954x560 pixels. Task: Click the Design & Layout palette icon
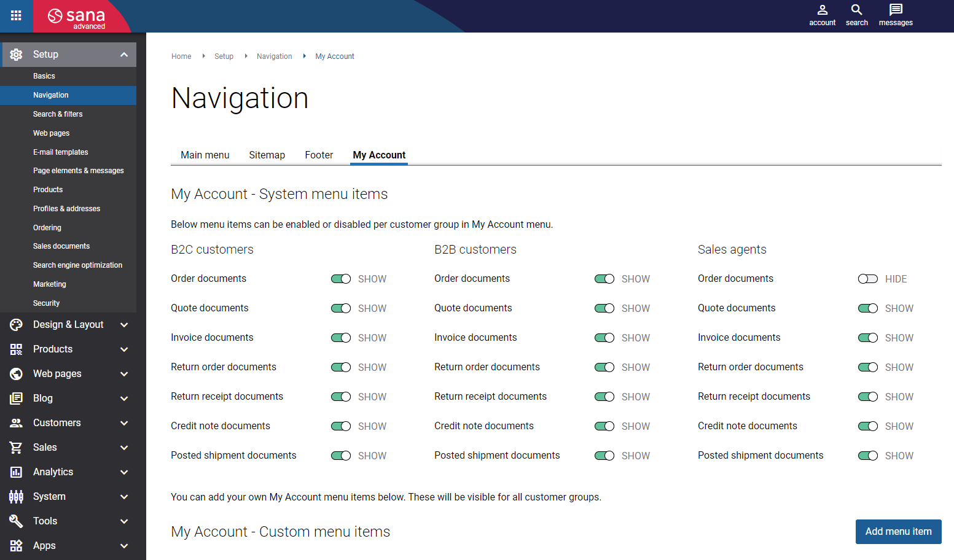(x=17, y=325)
